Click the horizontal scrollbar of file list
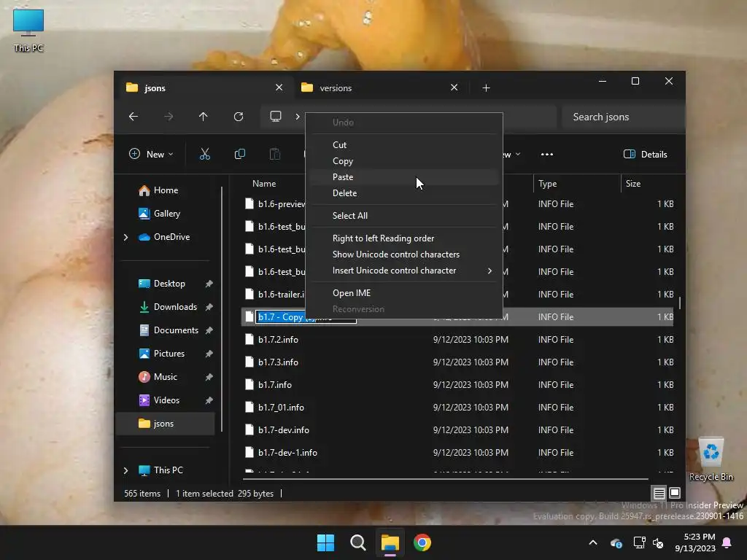Image resolution: width=747 pixels, height=560 pixels. click(x=446, y=478)
